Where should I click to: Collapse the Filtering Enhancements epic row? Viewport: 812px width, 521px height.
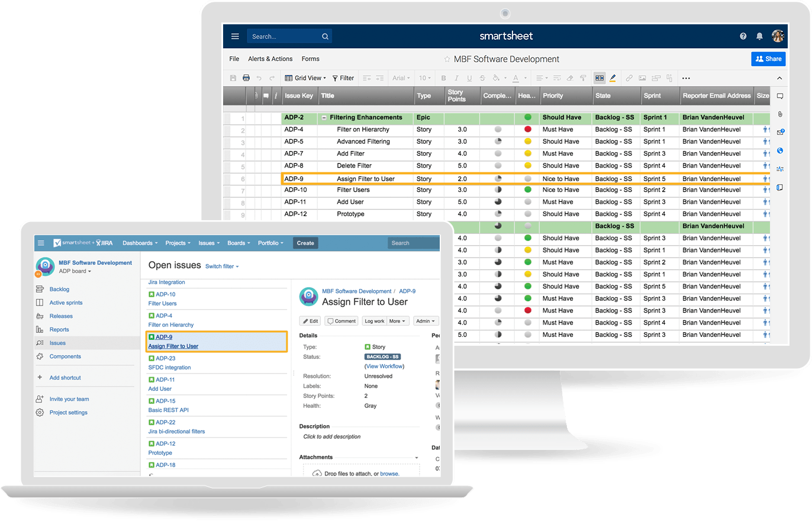coord(324,118)
